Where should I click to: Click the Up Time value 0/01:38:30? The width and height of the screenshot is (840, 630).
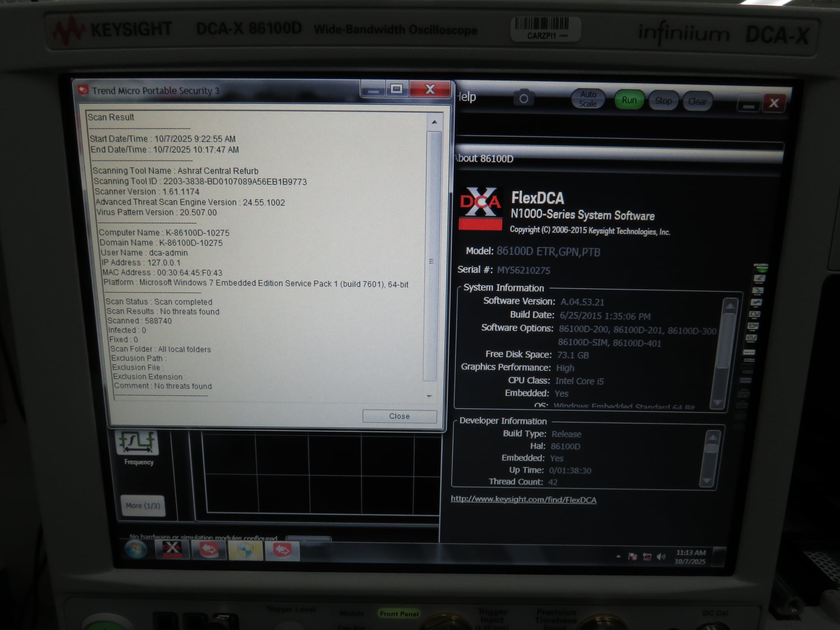[x=570, y=470]
